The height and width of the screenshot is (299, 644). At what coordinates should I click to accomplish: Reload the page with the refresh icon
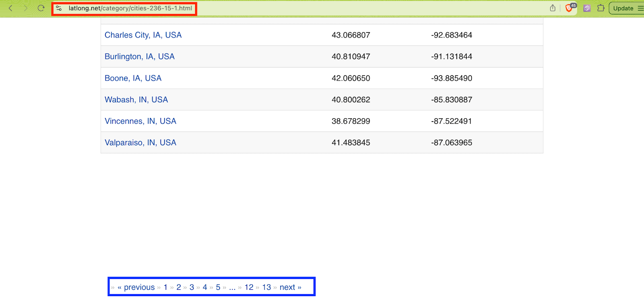point(41,8)
